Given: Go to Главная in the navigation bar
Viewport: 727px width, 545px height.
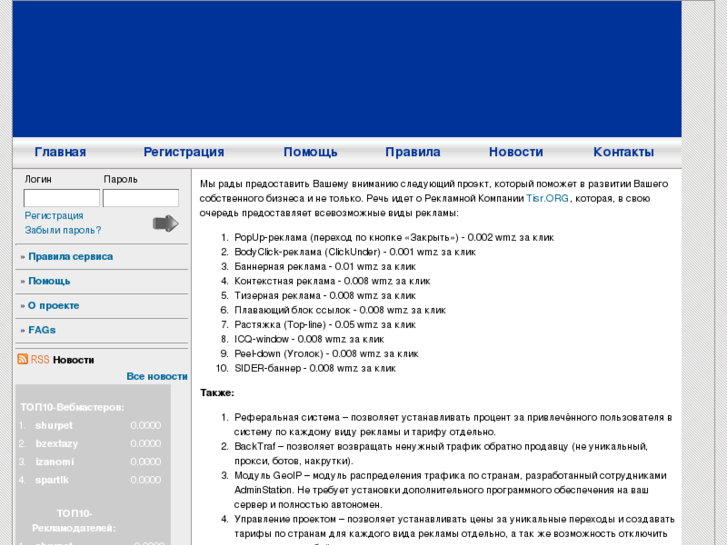Looking at the screenshot, I should tap(60, 152).
